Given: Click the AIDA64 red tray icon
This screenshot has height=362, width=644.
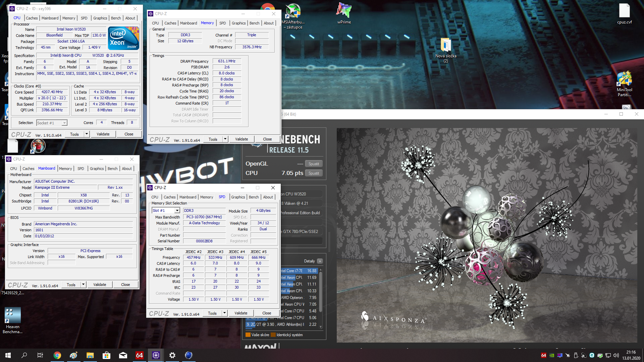Looking at the screenshot, I should pos(544,355).
